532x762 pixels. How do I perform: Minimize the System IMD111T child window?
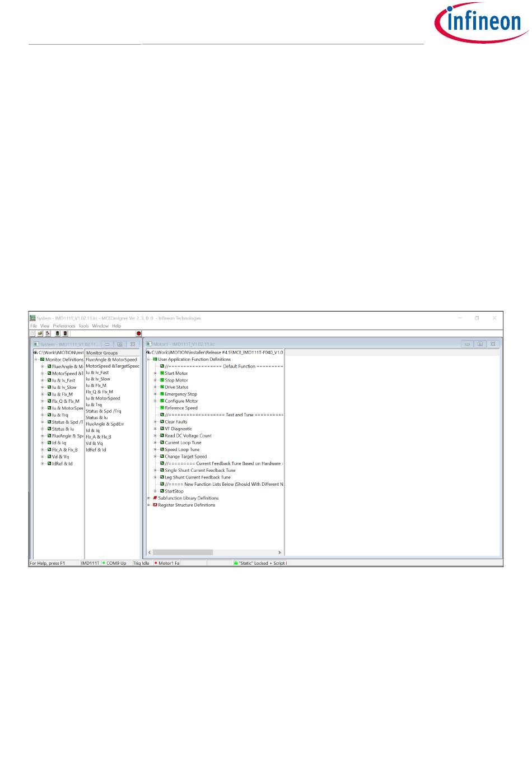[x=108, y=344]
